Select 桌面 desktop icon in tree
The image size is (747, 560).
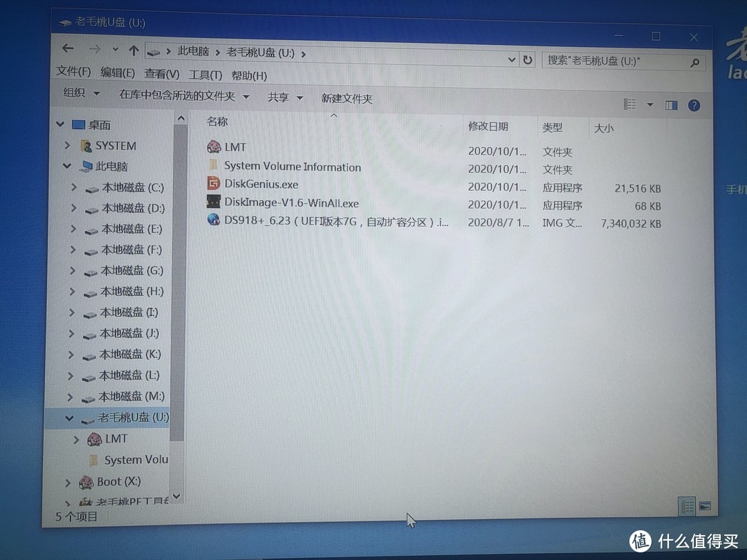pyautogui.click(x=78, y=124)
